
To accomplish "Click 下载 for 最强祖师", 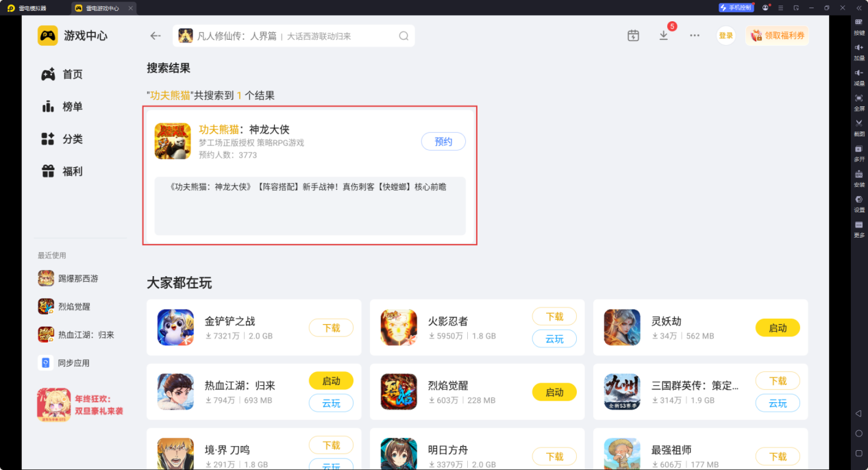I will click(778, 456).
